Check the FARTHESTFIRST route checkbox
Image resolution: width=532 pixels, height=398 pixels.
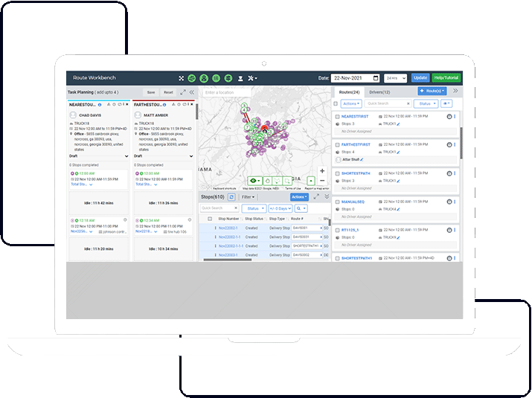[x=336, y=144]
